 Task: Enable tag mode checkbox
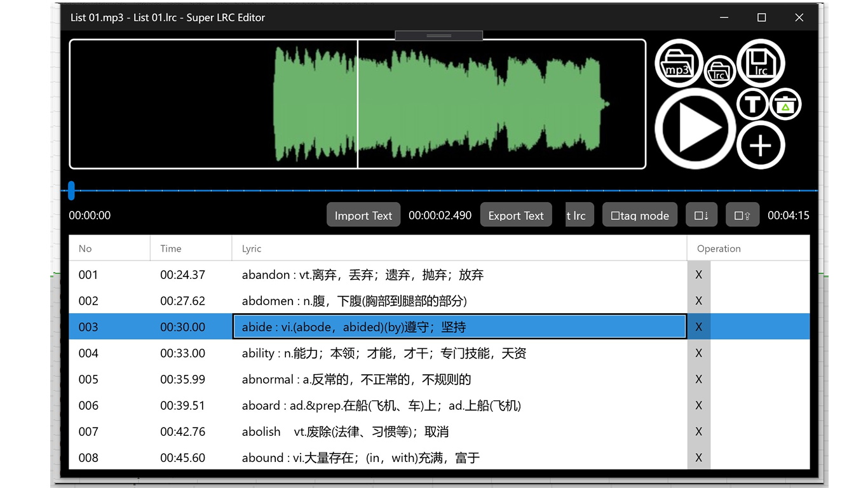click(639, 215)
